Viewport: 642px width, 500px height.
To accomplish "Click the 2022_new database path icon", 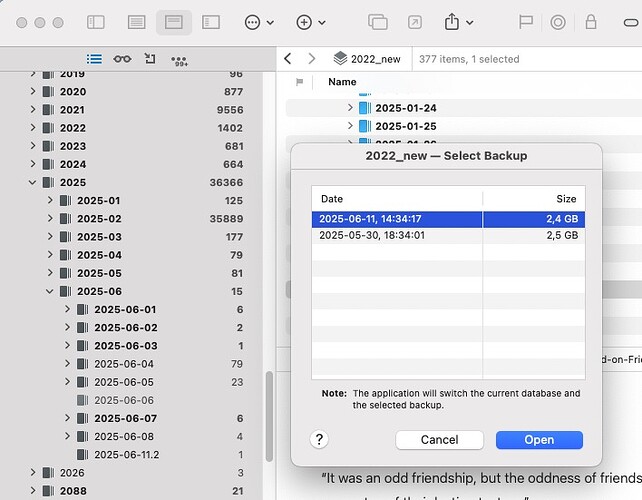I will click(x=340, y=59).
